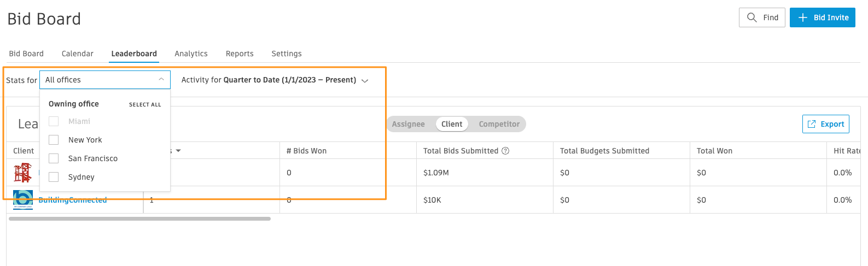Click the red bridge client logo

tap(22, 173)
